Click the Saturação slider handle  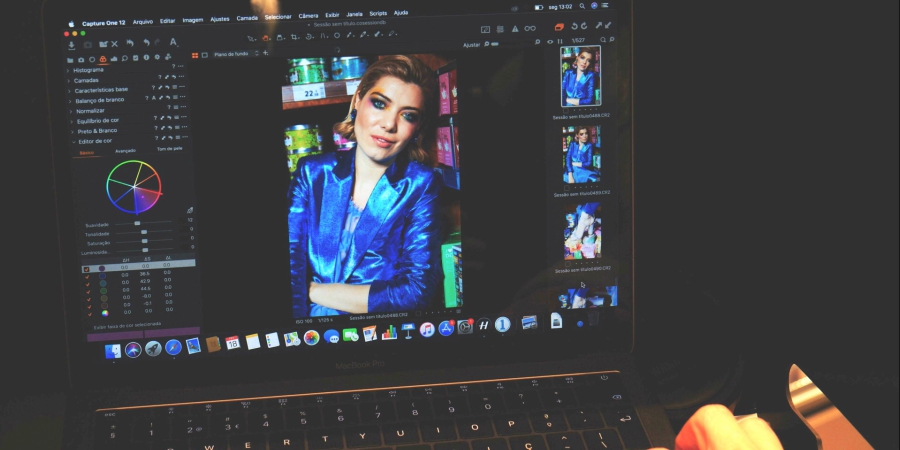pyautogui.click(x=145, y=242)
